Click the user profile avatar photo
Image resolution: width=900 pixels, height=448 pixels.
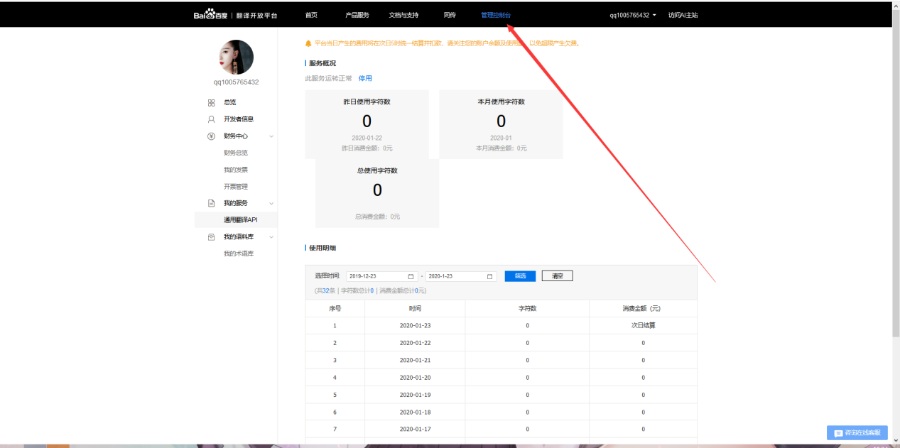pos(235,57)
